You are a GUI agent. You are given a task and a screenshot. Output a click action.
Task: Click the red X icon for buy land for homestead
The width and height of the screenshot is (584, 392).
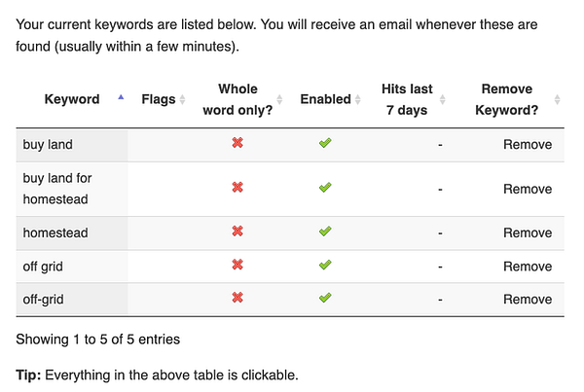click(237, 187)
